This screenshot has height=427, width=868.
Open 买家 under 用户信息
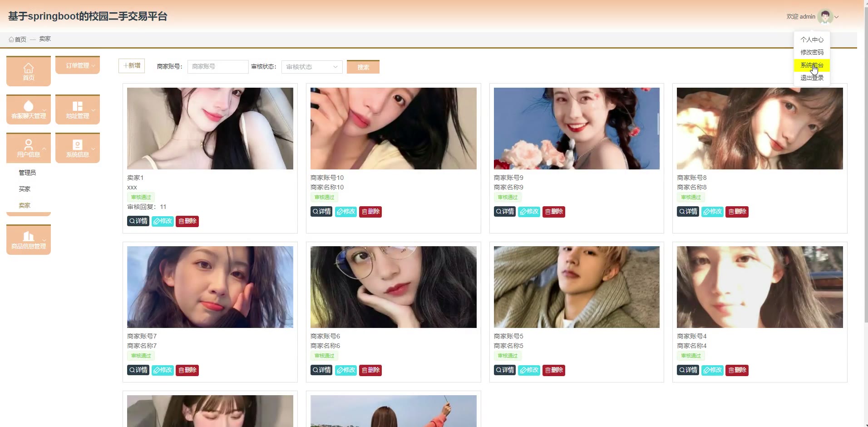coord(25,189)
